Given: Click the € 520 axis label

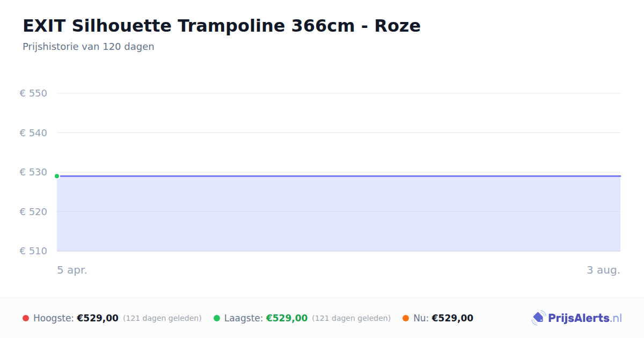Looking at the screenshot, I should pos(33,211).
